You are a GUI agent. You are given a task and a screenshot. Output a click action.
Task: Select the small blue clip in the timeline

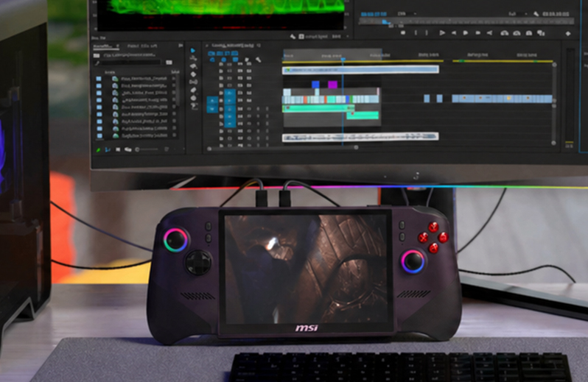pyautogui.click(x=316, y=85)
